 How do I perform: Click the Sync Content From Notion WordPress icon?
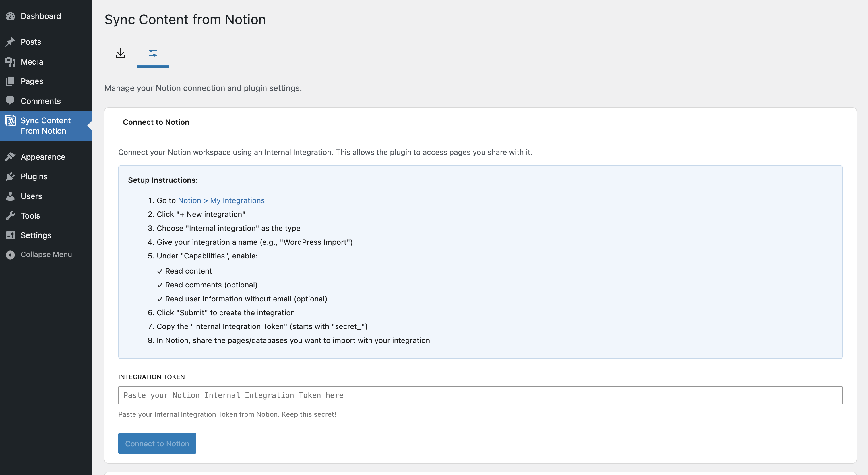[x=10, y=120]
